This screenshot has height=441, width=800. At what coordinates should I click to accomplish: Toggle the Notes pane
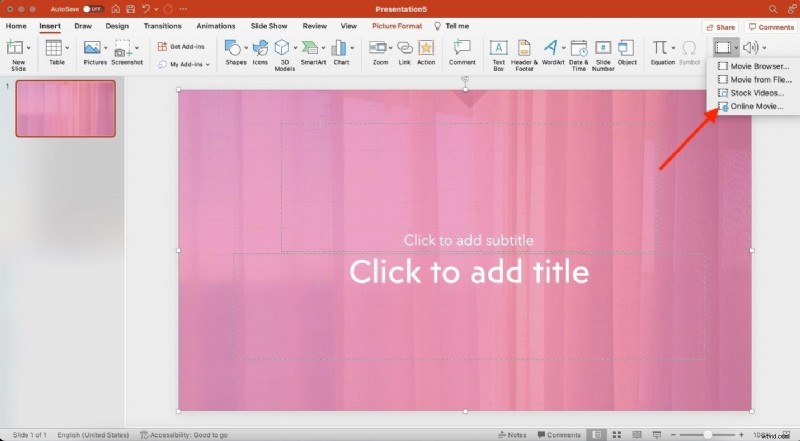click(x=512, y=435)
